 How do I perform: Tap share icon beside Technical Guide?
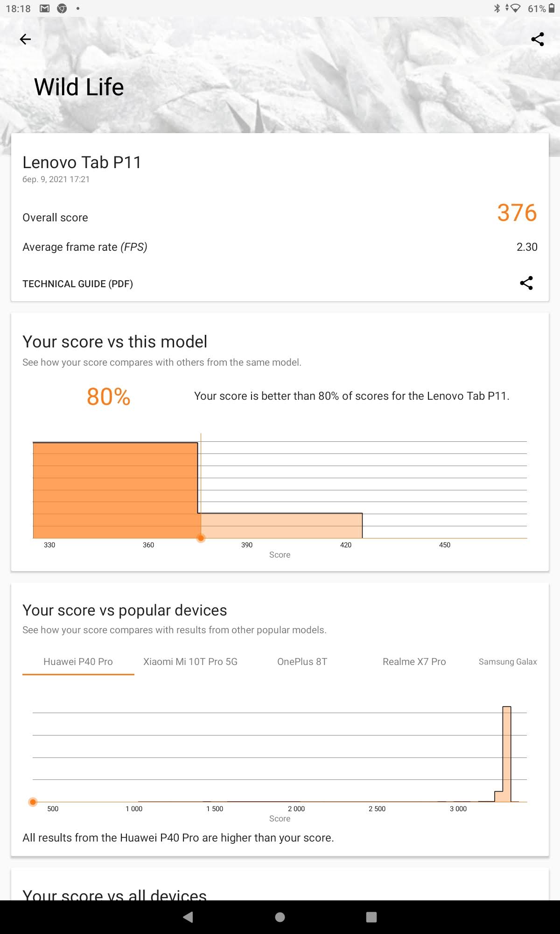(526, 283)
